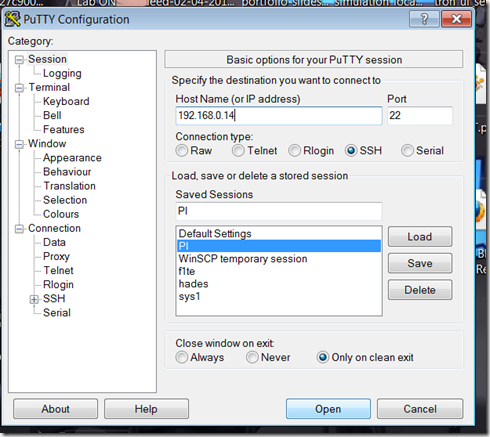This screenshot has width=490, height=437.
Task: Click the Cancel button
Action: coord(420,409)
